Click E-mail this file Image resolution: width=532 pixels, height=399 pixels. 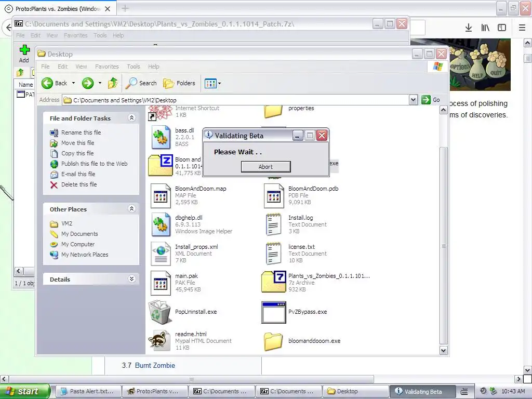78,174
